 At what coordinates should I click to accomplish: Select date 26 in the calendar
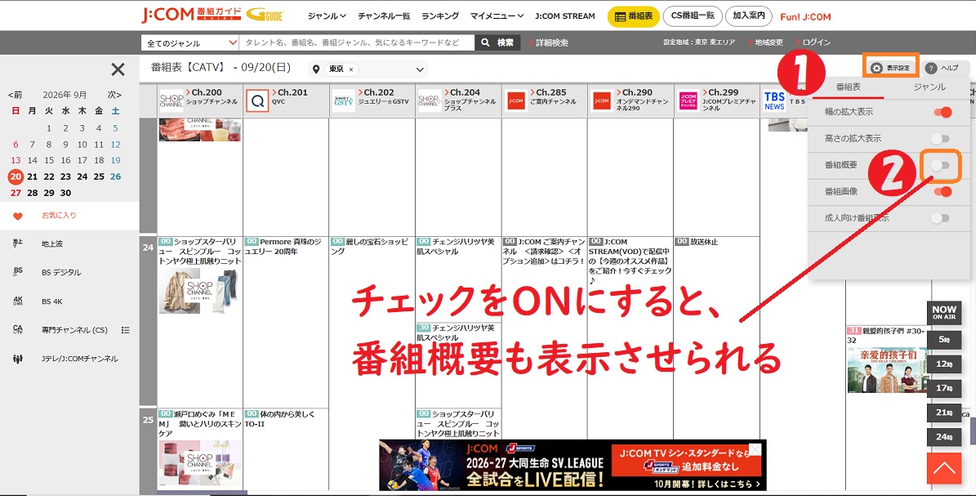pos(115,176)
